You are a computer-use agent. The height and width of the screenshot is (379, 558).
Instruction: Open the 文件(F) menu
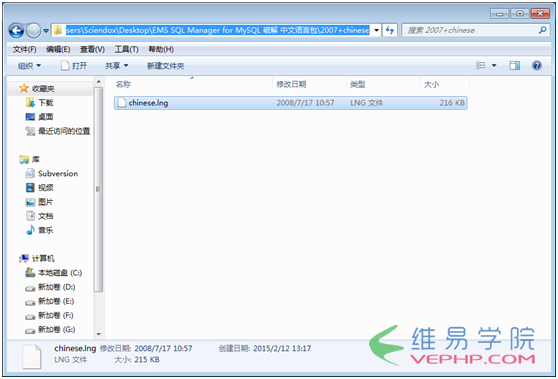(25, 49)
